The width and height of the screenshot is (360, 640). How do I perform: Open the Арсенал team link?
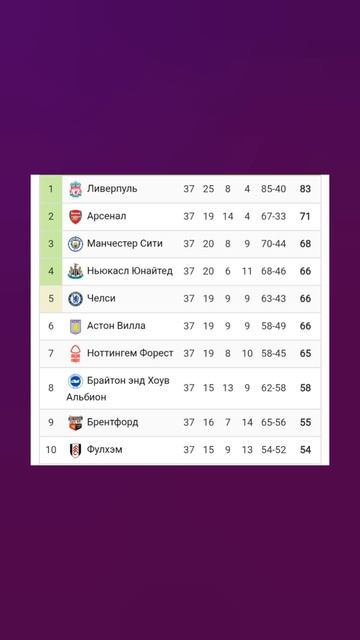[107, 216]
